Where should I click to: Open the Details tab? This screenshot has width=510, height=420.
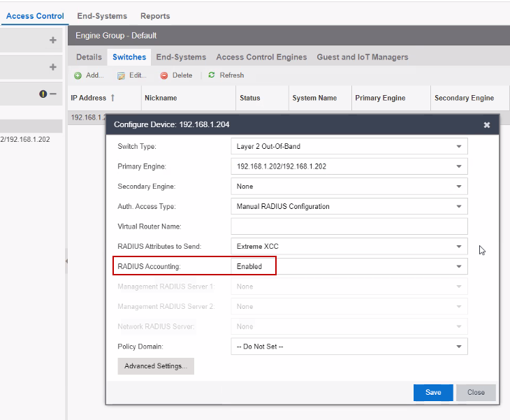(89, 57)
